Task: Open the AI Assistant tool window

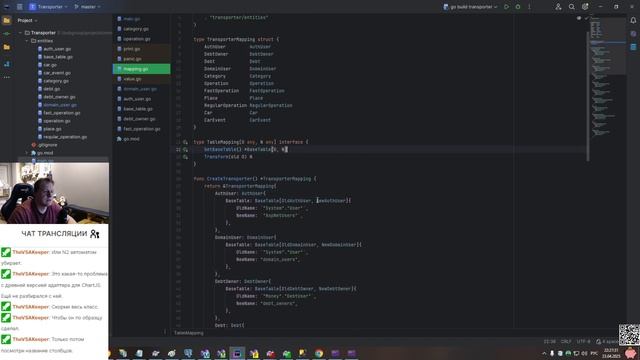Action: [x=633, y=33]
